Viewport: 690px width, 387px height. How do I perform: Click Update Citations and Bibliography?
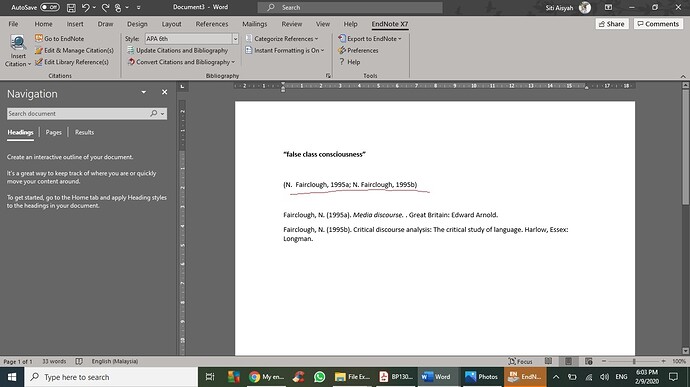click(177, 51)
